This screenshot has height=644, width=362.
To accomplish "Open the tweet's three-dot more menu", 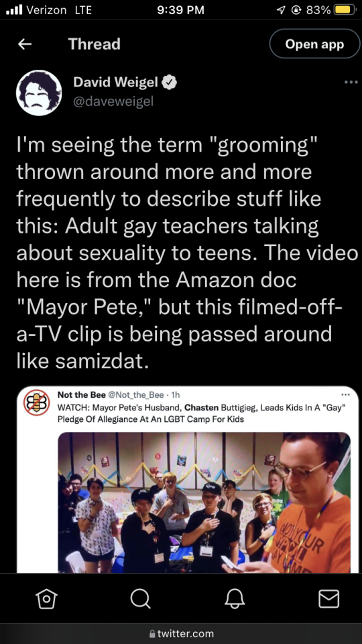I will point(351,83).
